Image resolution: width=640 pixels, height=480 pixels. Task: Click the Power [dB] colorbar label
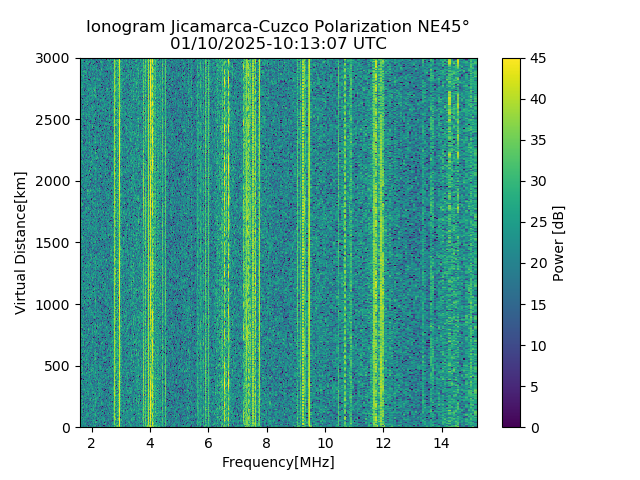[558, 244]
